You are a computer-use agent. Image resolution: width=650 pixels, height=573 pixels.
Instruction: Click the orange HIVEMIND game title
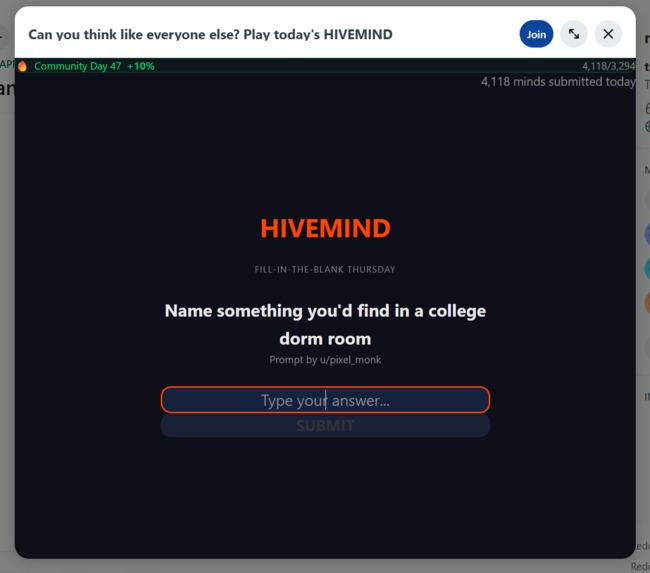[325, 228]
